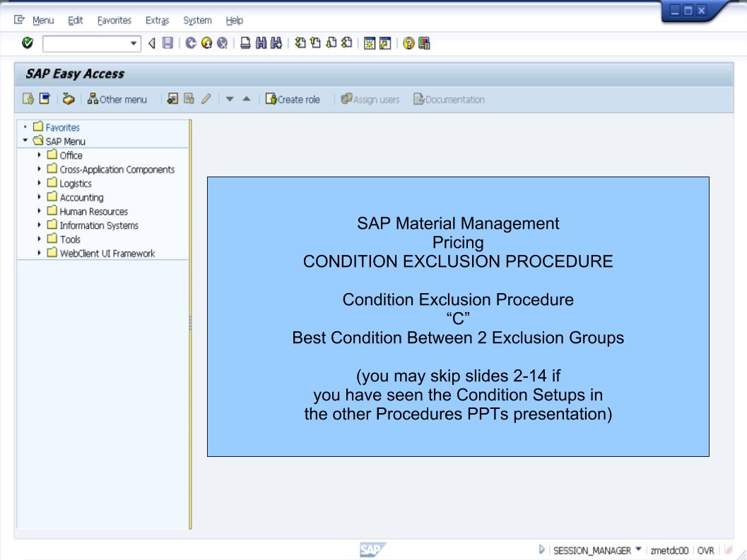This screenshot has height=560, width=747.
Task: Click the green Enter checkmark icon
Action: point(28,42)
